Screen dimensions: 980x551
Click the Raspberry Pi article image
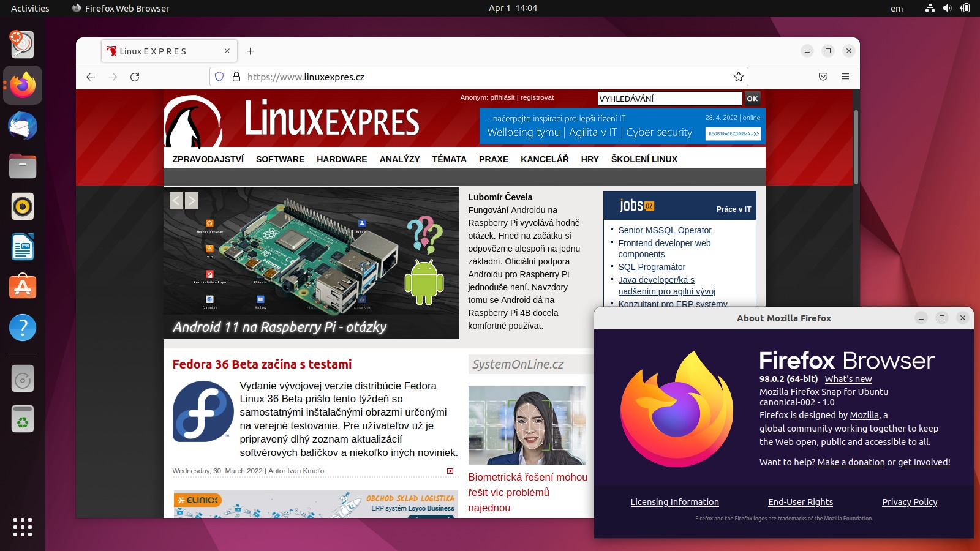coord(311,263)
